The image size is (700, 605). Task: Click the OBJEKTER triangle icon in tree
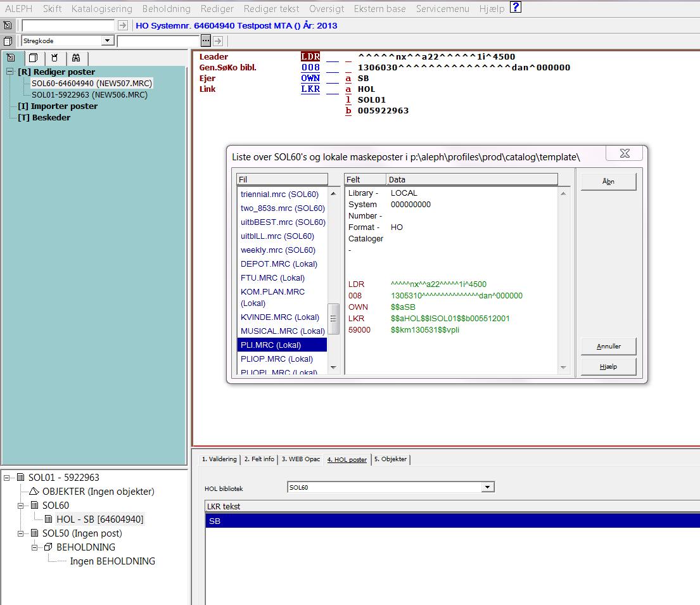pos(34,492)
